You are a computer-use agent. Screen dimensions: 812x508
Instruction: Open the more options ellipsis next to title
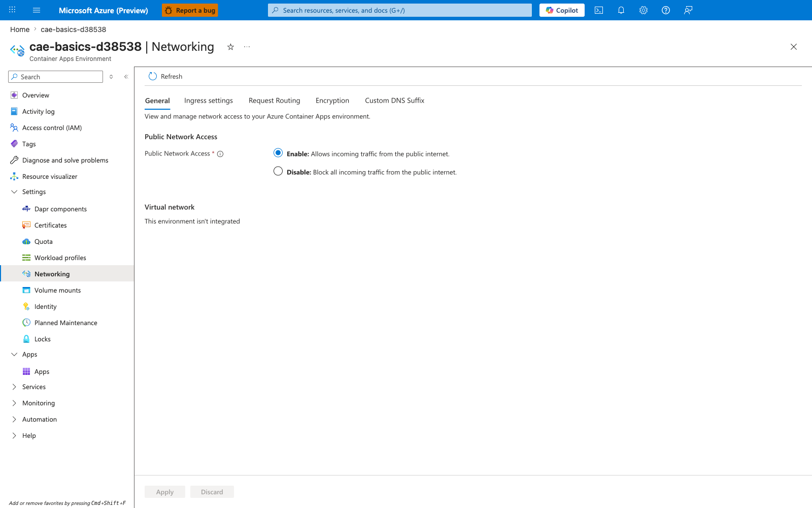[x=247, y=47]
